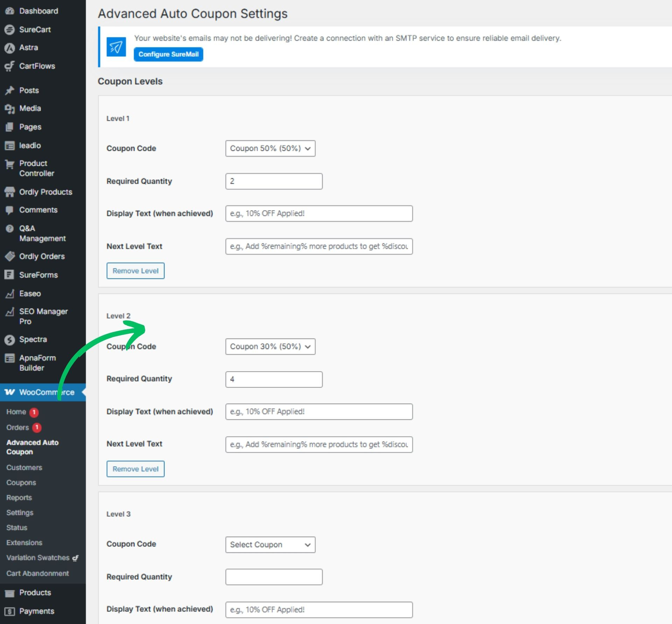Go to the Coupons submenu
This screenshot has height=624, width=672.
tap(21, 482)
